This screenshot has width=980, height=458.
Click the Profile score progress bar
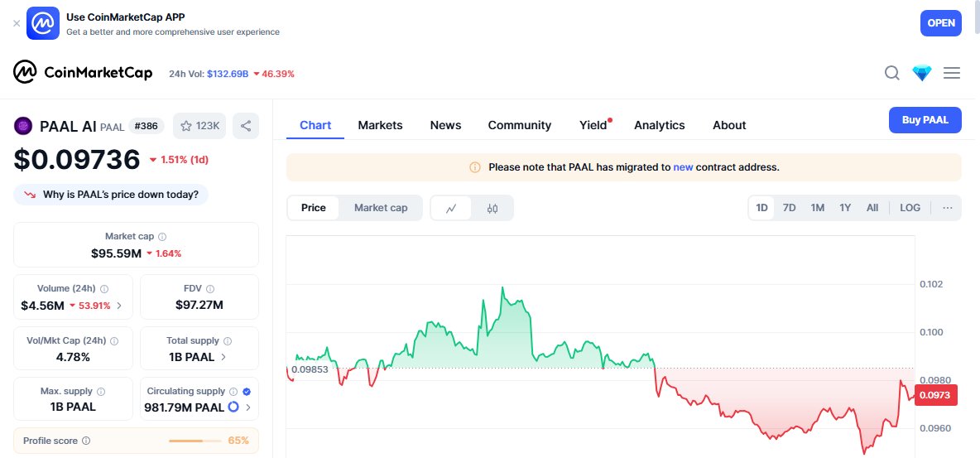click(x=195, y=441)
